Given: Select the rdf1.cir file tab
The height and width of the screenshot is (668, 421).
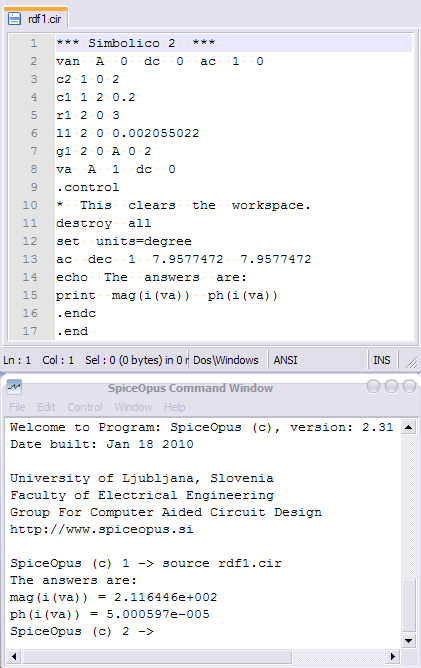Looking at the screenshot, I should pos(35,18).
